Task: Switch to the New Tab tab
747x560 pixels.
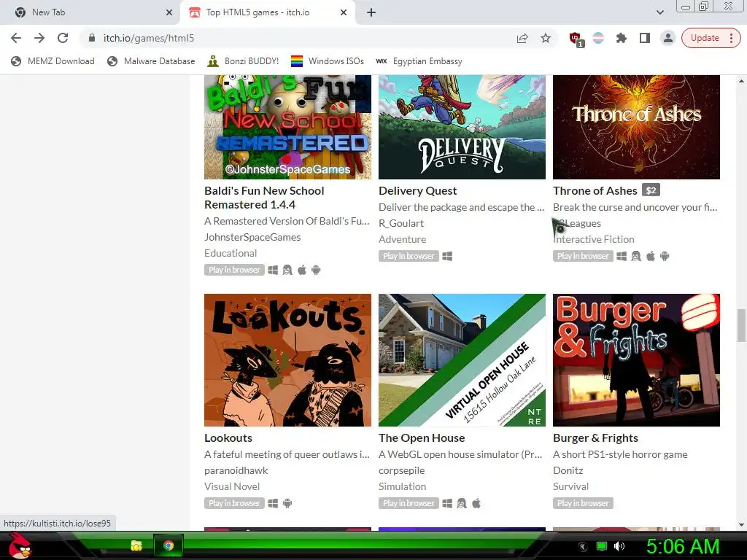Action: 90,12
